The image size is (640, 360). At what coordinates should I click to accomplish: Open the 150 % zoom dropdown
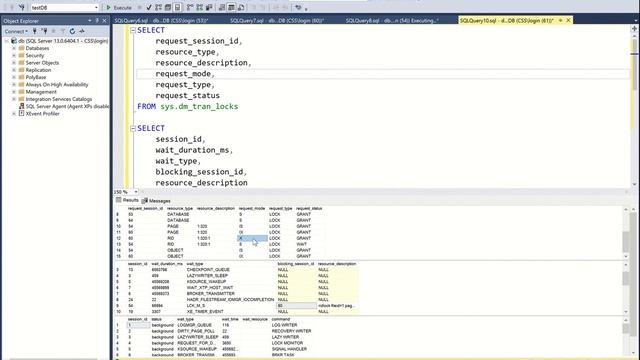coord(136,192)
